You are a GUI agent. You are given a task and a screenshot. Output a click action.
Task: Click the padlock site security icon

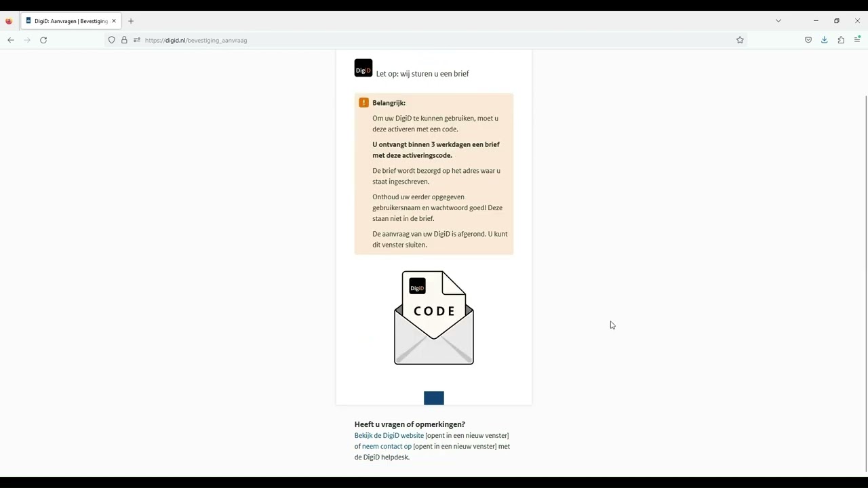124,40
